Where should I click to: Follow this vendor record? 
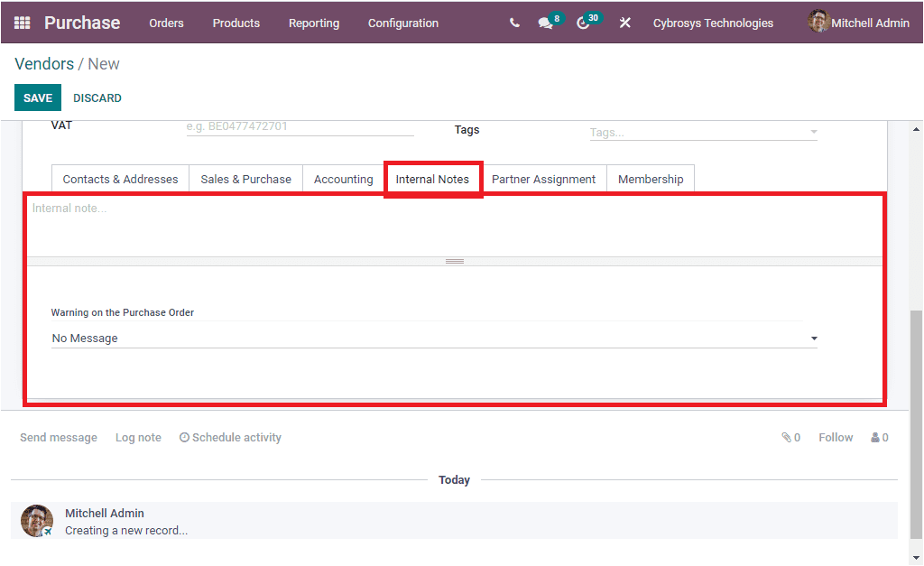pos(835,437)
